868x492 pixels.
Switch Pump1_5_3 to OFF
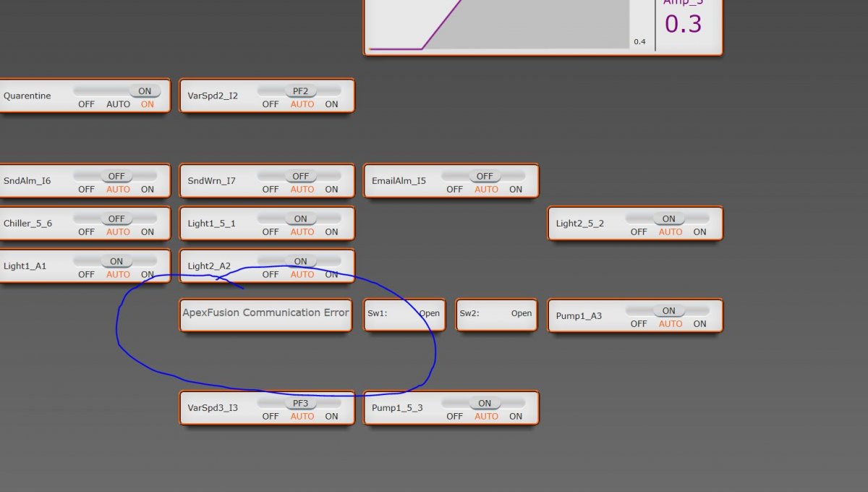[x=454, y=417]
